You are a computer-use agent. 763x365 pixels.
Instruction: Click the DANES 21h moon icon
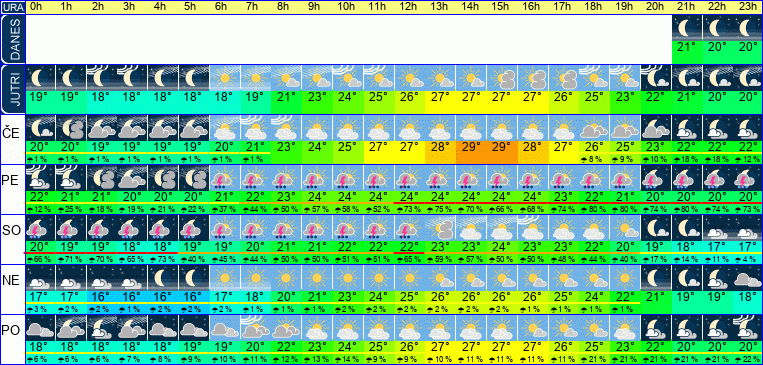tap(687, 28)
